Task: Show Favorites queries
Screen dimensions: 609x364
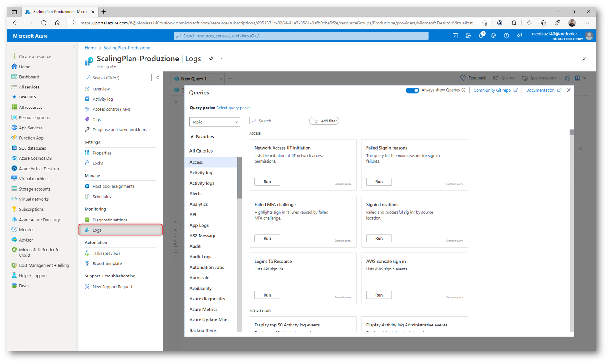Action: click(x=202, y=136)
